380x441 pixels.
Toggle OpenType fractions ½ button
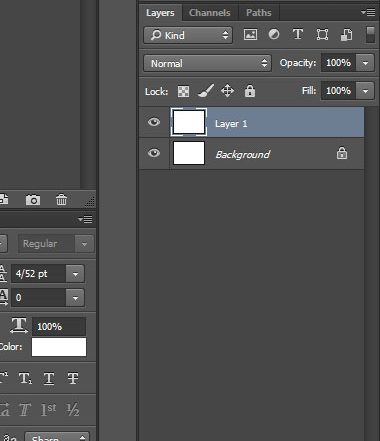pyautogui.click(x=73, y=410)
